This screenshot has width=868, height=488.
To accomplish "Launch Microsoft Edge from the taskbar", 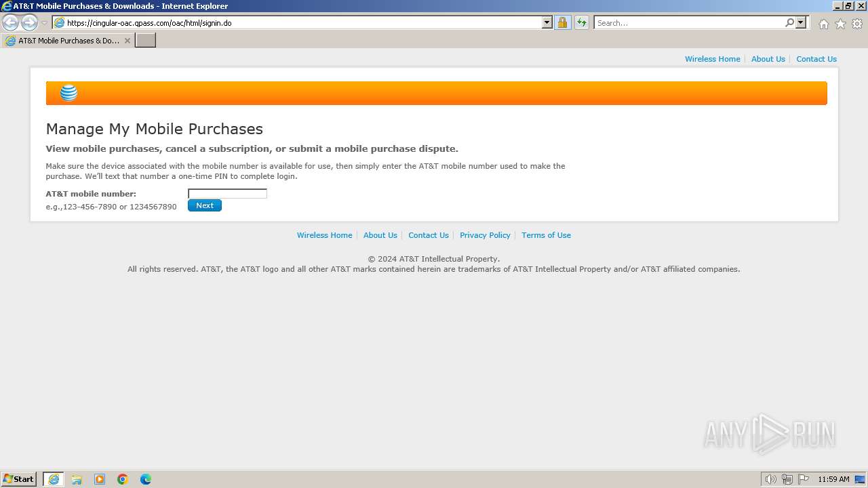I will tap(146, 479).
